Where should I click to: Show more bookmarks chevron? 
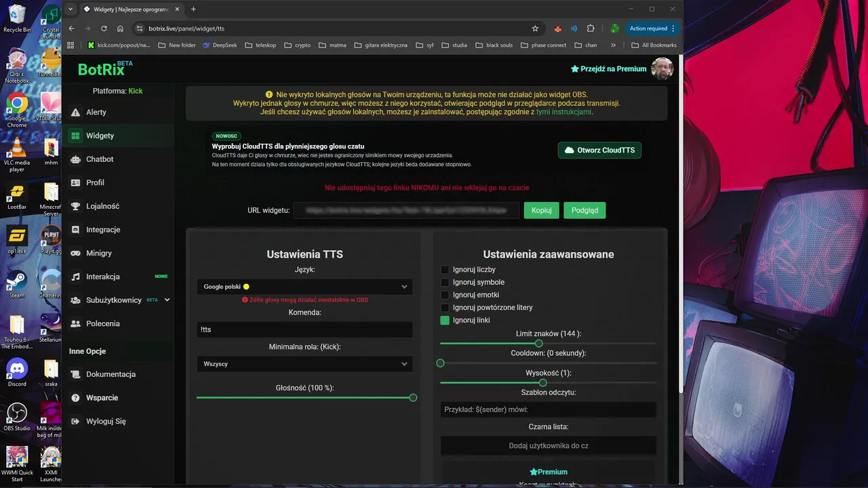point(613,45)
